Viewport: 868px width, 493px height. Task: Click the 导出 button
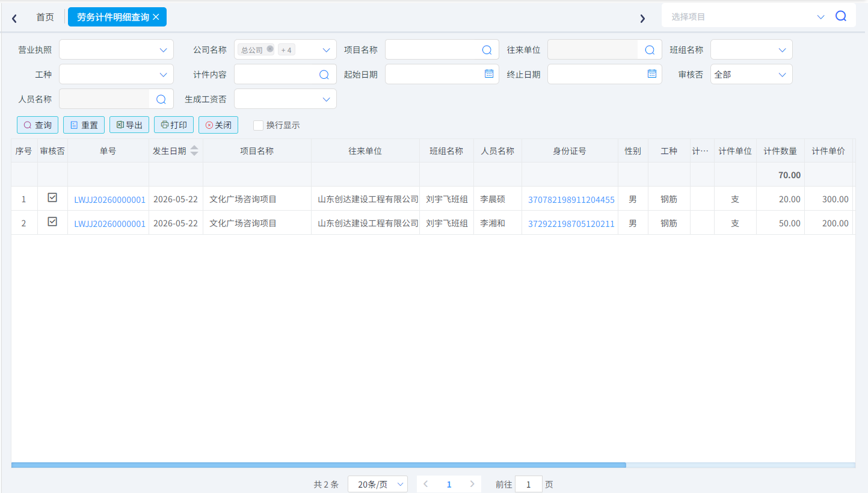[129, 125]
